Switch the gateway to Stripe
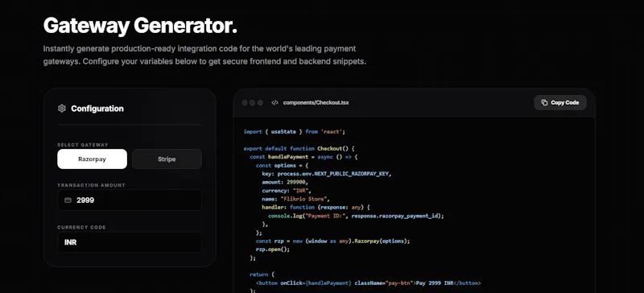 point(167,159)
